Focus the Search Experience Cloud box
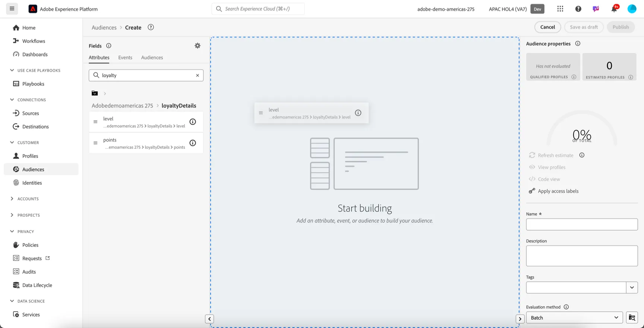Viewport: 644px width, 328px height. (258, 9)
